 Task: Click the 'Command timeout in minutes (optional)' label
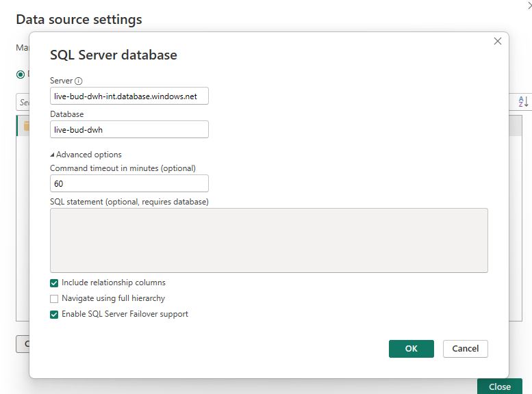(x=123, y=168)
